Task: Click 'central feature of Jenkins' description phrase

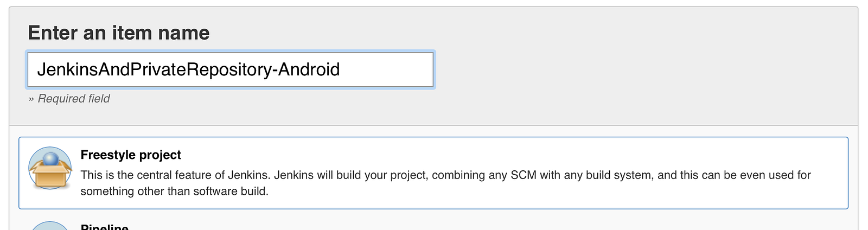Action: [x=193, y=175]
